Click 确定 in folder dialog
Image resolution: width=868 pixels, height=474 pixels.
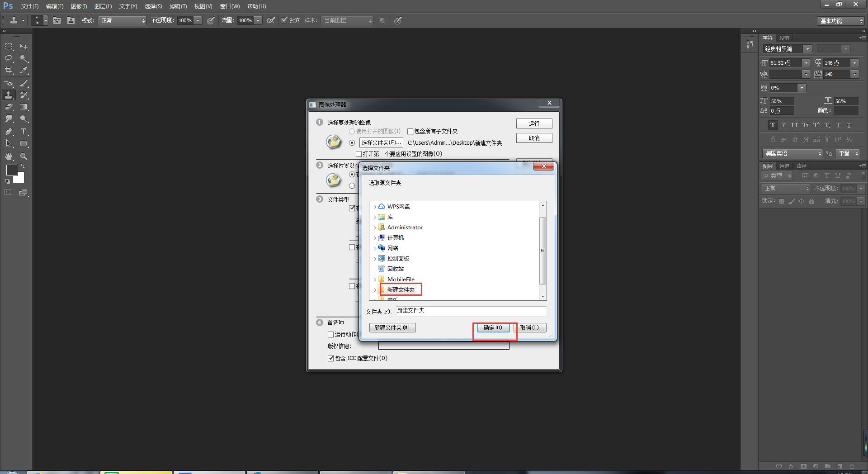pos(493,327)
